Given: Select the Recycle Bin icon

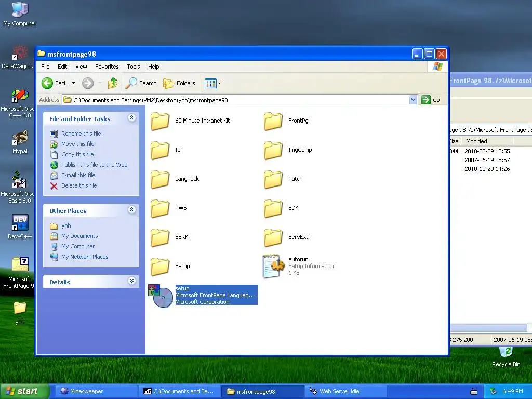Looking at the screenshot, I should [x=506, y=357].
